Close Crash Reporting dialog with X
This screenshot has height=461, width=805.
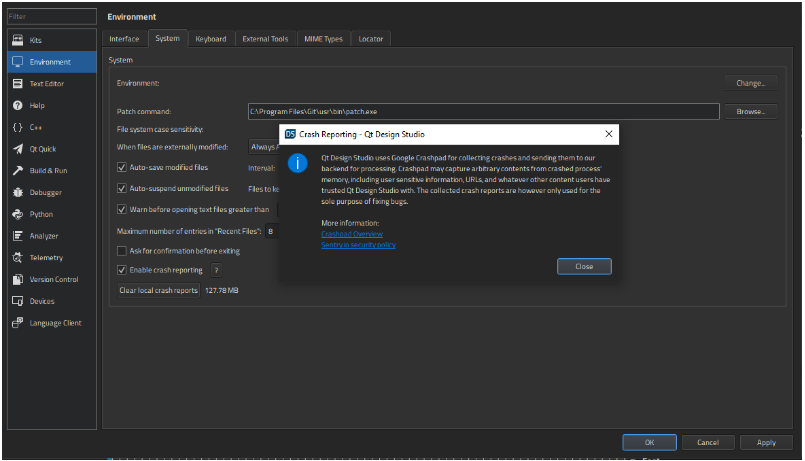tap(609, 134)
